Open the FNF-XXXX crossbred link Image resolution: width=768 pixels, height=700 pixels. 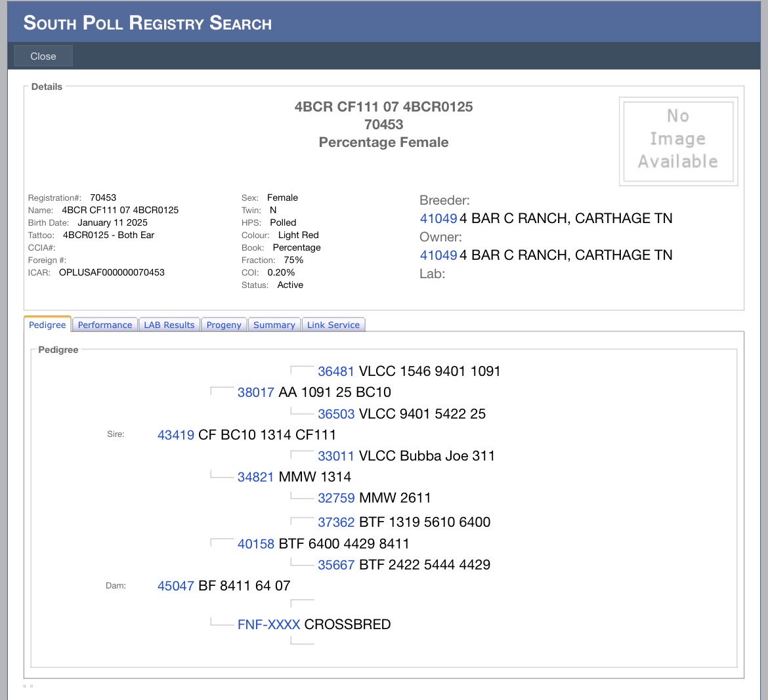268,625
